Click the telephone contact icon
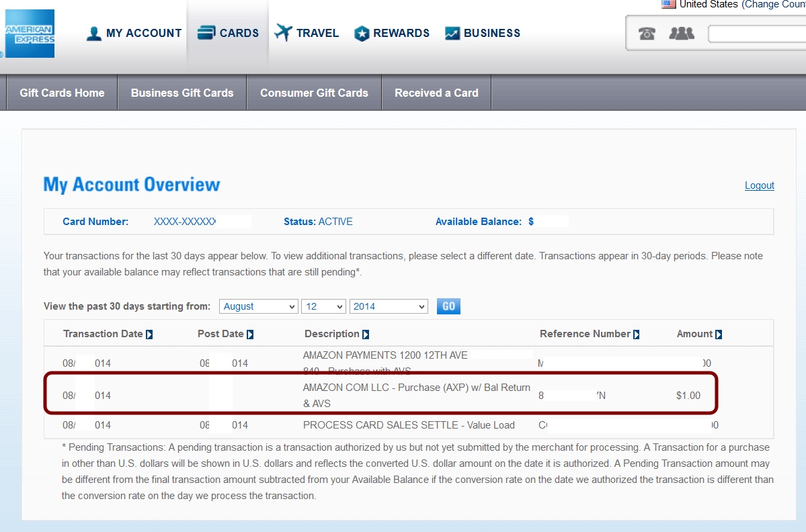The image size is (806, 532). pyautogui.click(x=647, y=34)
